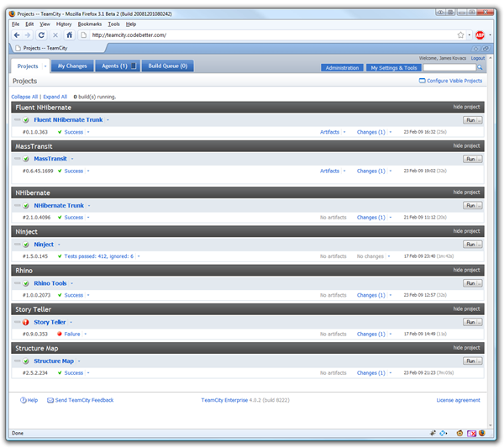504x448 pixels.
Task: Open dropdown next to Fluent NHibernate Trunk
Action: coord(108,120)
